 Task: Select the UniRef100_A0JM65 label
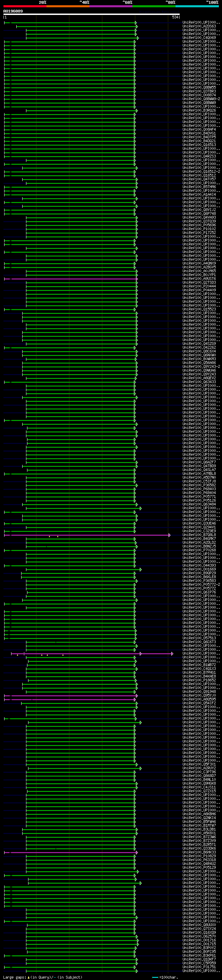[199, 271]
